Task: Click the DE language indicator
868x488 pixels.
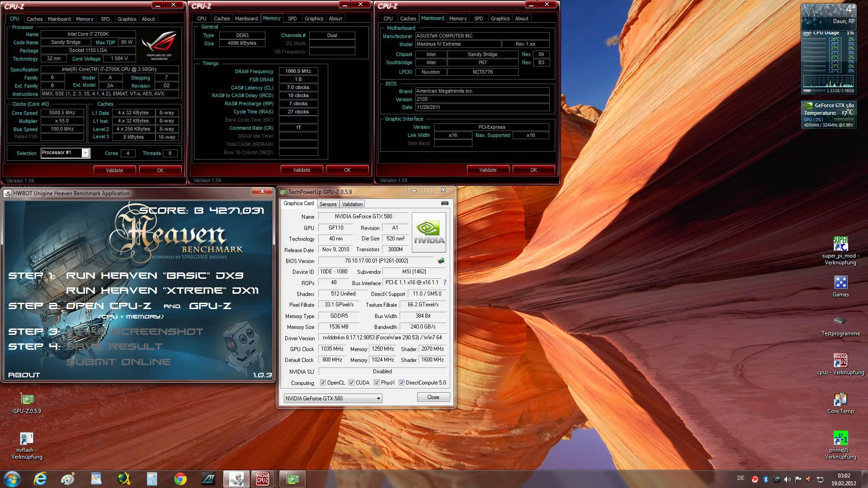Action: [x=741, y=478]
